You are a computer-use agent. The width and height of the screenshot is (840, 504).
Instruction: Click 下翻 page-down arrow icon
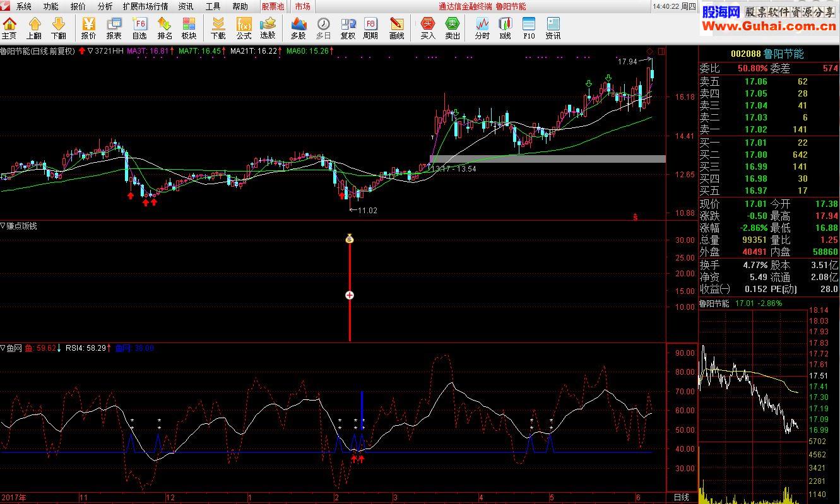click(x=58, y=28)
